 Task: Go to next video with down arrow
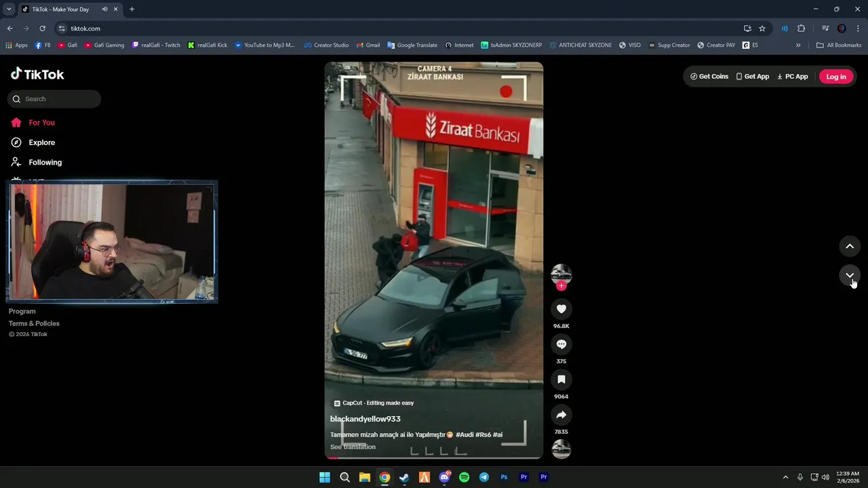tap(850, 275)
